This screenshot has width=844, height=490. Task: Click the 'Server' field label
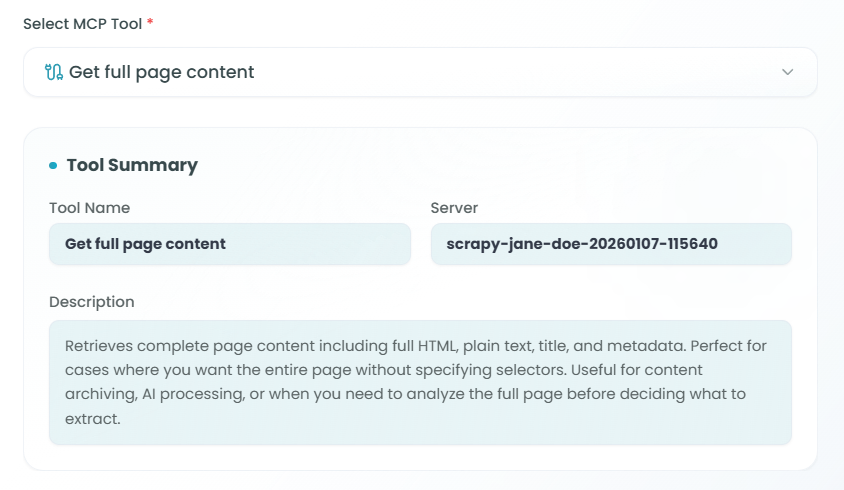454,208
